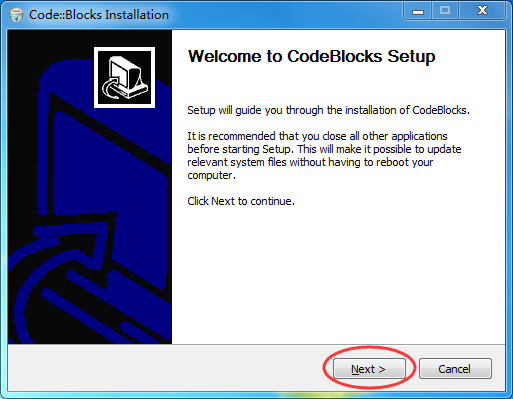Image resolution: width=513 pixels, height=399 pixels.
Task: Click the grayed-out maximize button
Action: click(x=445, y=11)
